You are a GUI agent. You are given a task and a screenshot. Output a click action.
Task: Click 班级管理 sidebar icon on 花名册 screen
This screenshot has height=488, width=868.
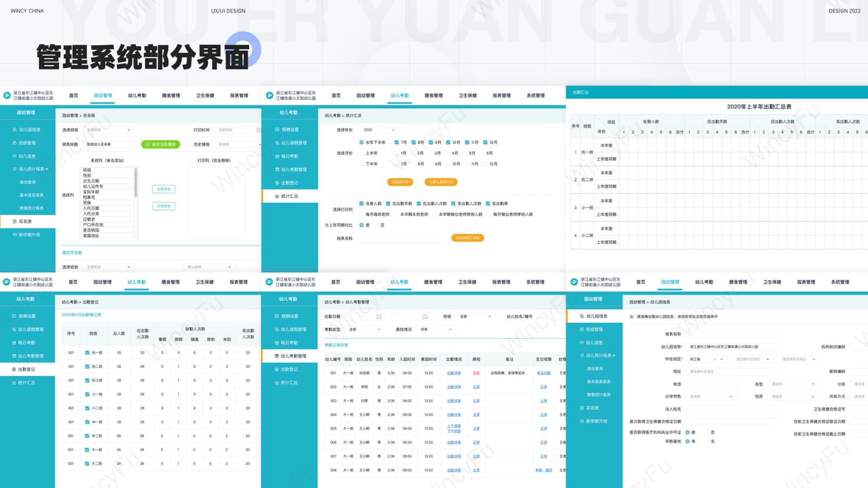pyautogui.click(x=15, y=143)
